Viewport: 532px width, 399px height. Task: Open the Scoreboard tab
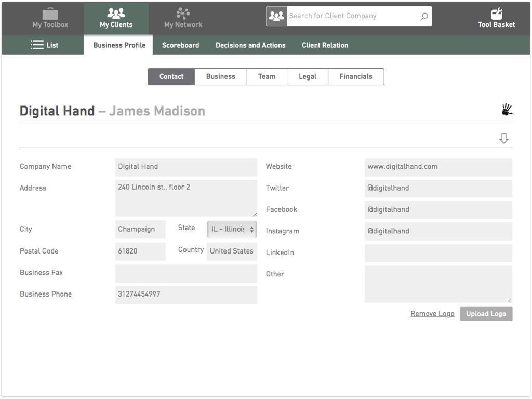[180, 45]
